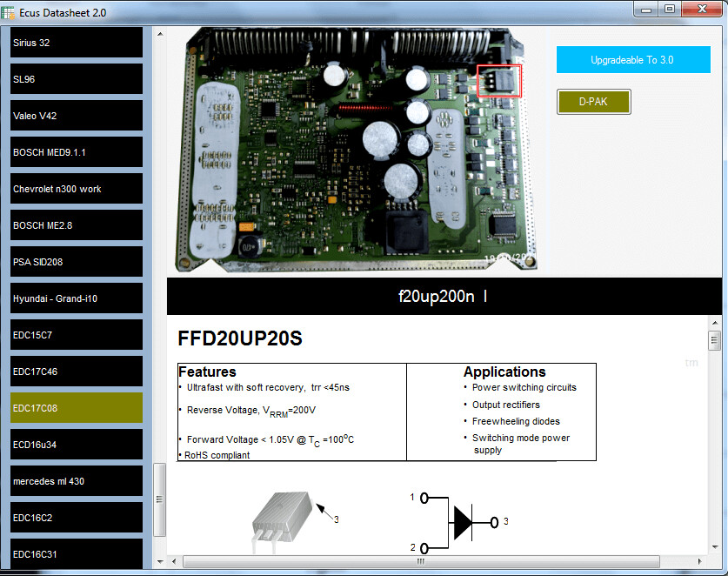The width and height of the screenshot is (728, 576).
Task: Click the red-highlighted component on the ECU board
Action: coord(499,81)
